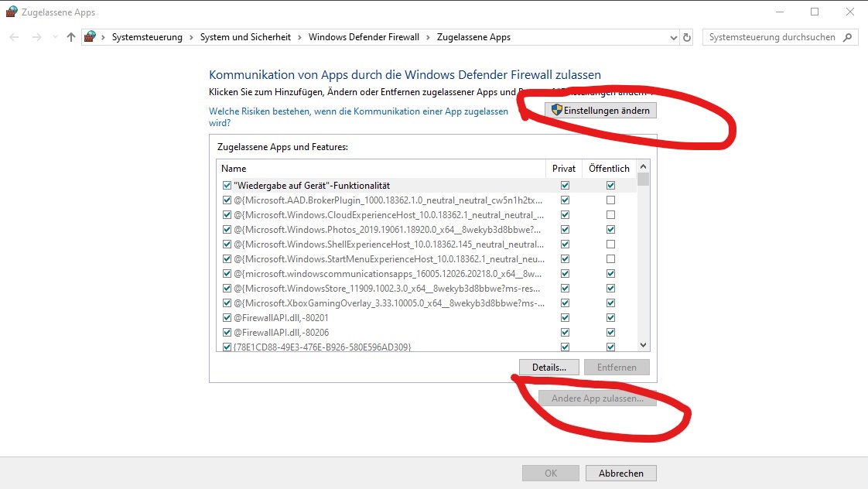Minimize the Zugelassene Apps window

(x=780, y=12)
